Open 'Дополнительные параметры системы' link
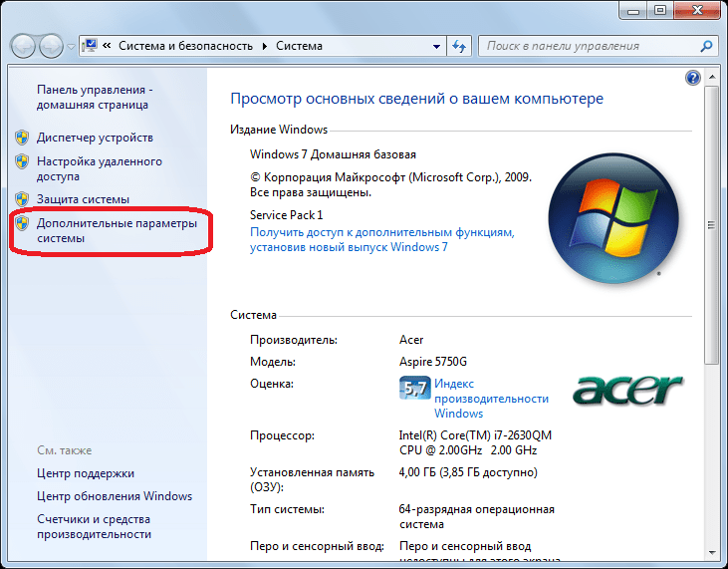 [117, 230]
